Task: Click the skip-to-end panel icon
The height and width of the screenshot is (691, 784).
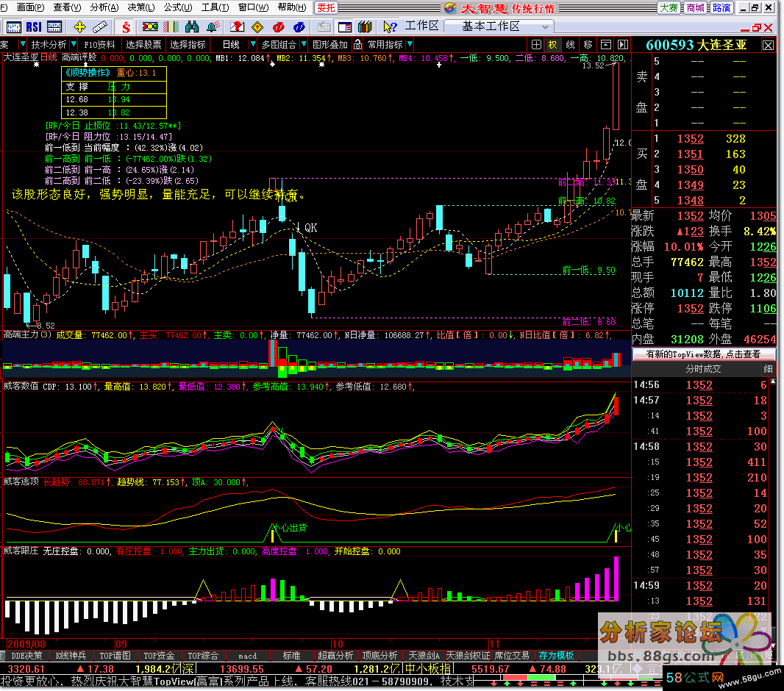Action: point(623,45)
